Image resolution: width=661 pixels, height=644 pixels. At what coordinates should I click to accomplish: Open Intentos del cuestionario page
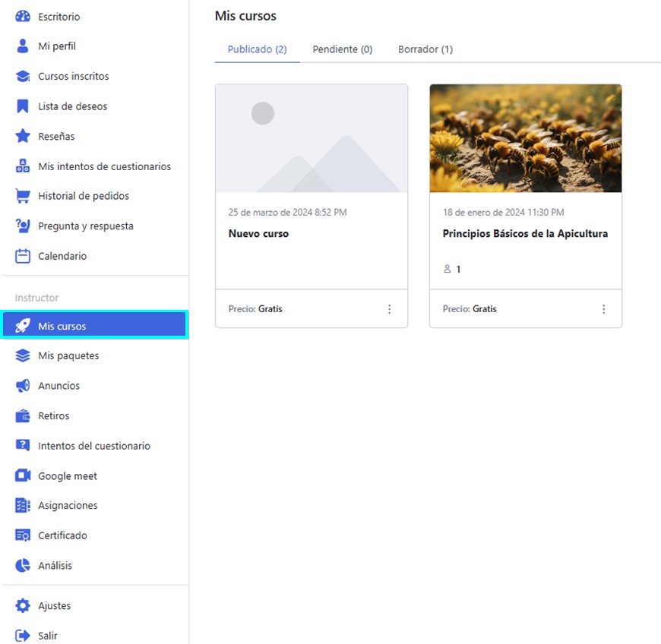tap(95, 446)
